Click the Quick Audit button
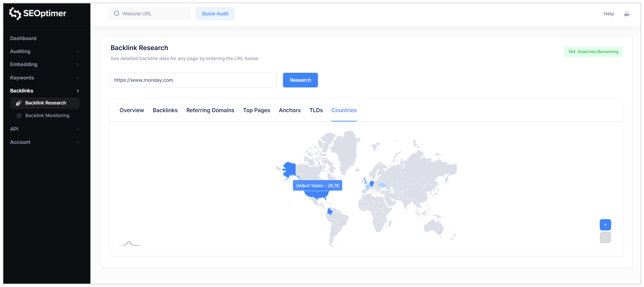Image resolution: width=644 pixels, height=287 pixels. 215,14
